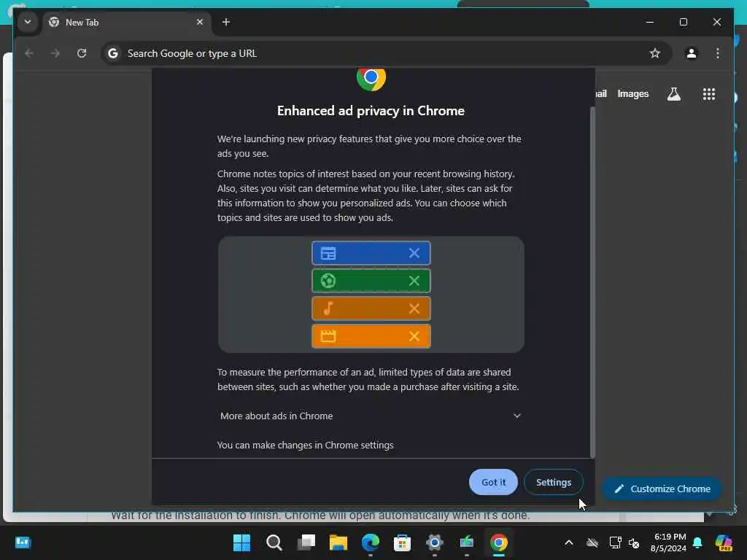Image resolution: width=747 pixels, height=560 pixels.
Task: Open File Explorer from the taskbar
Action: click(338, 542)
